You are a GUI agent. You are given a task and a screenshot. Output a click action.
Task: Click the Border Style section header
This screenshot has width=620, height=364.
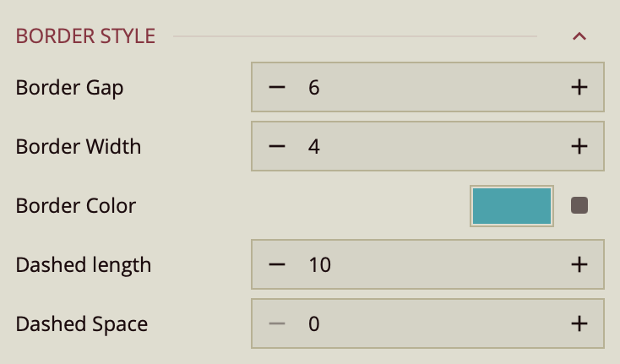coord(85,36)
